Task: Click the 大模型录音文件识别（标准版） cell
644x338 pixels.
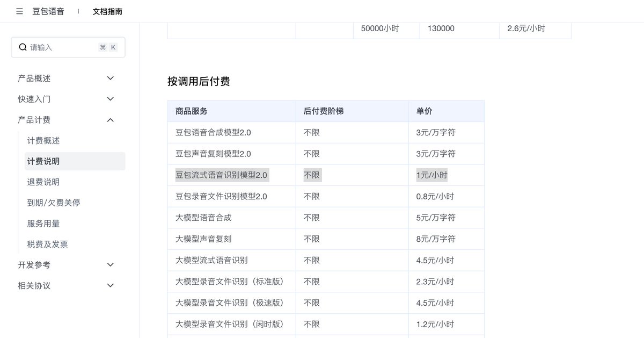Action: (231, 282)
